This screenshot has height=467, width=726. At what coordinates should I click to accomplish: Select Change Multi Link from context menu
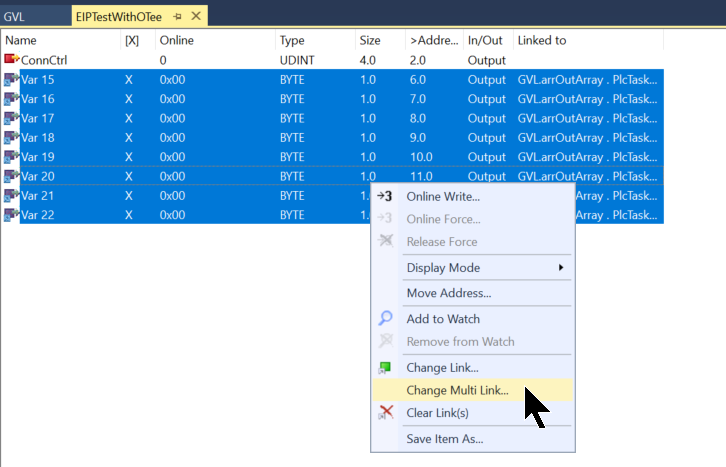(457, 390)
